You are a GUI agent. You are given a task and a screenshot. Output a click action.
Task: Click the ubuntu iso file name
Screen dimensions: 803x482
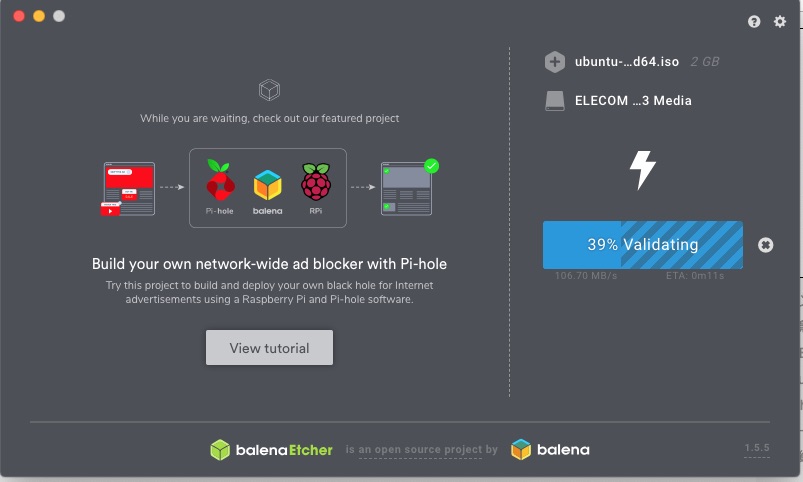(627, 62)
